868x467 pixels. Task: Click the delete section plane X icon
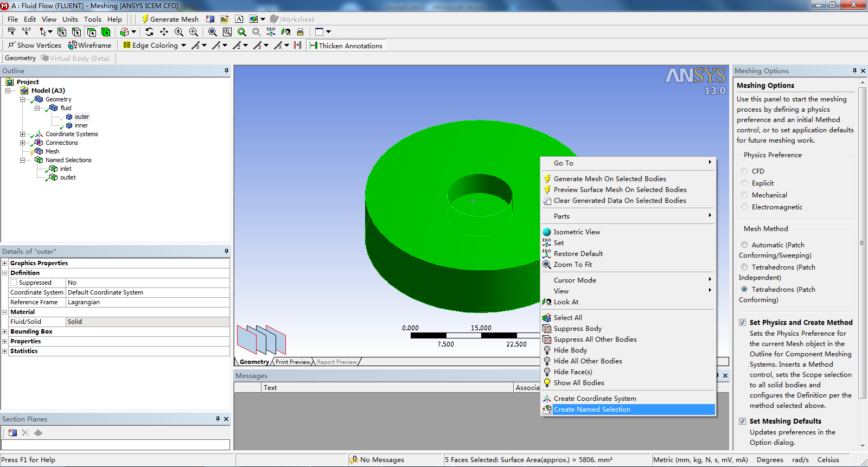pyautogui.click(x=25, y=433)
